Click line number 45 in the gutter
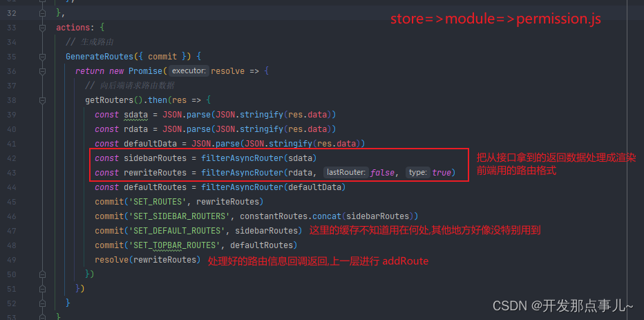 point(12,202)
